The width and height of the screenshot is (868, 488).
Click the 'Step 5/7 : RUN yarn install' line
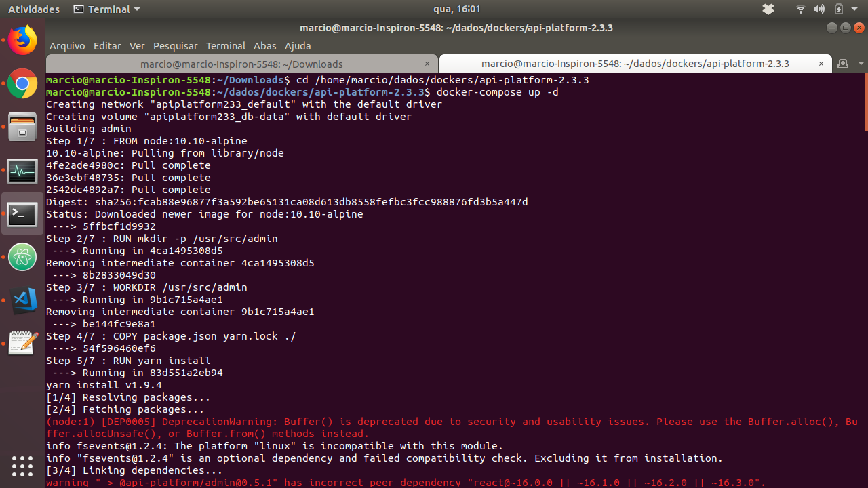click(x=128, y=361)
